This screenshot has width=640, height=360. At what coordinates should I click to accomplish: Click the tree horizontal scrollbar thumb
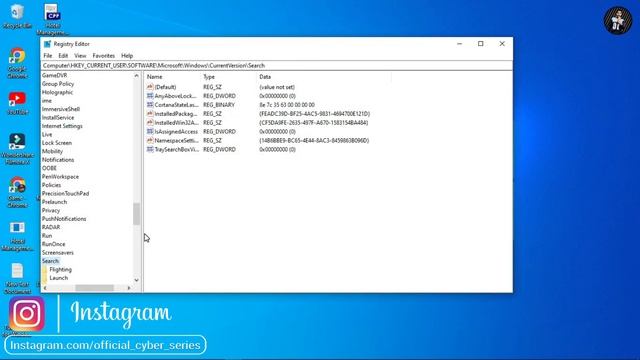[94, 288]
